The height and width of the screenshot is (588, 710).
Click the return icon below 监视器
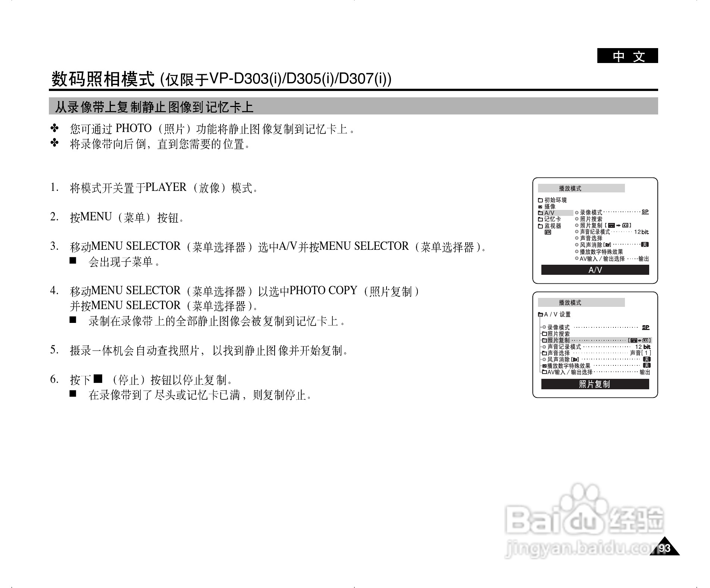point(548,232)
